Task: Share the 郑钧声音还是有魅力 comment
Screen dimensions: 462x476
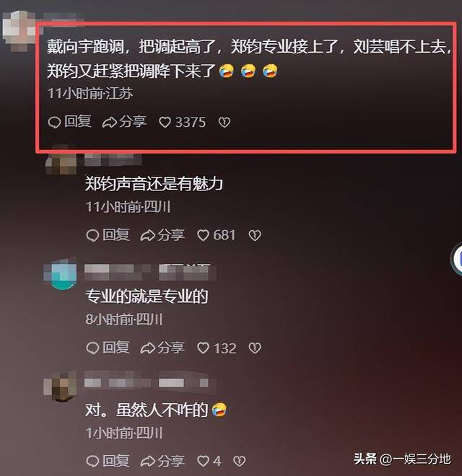Action: coord(162,235)
